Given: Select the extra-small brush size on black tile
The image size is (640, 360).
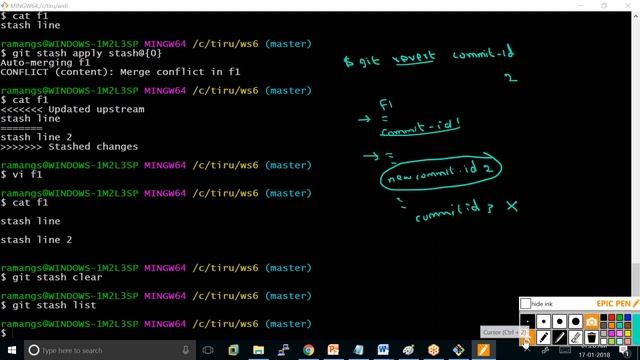Looking at the screenshot, I should 527,321.
